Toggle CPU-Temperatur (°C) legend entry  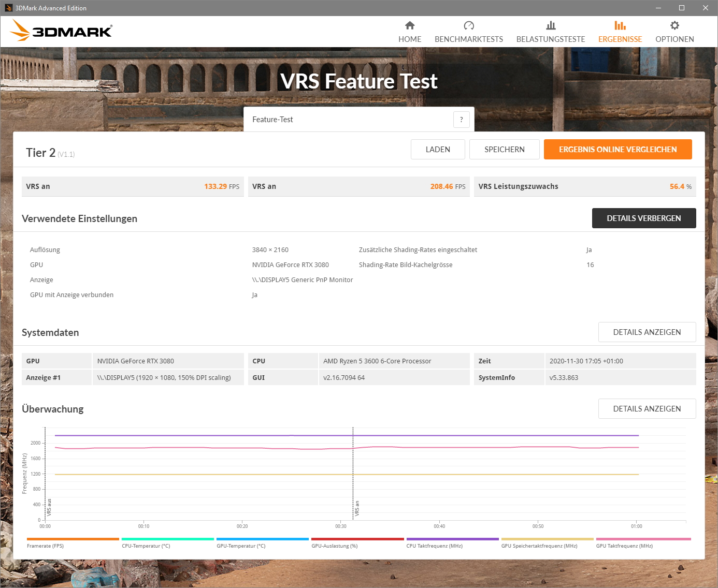coord(168,543)
